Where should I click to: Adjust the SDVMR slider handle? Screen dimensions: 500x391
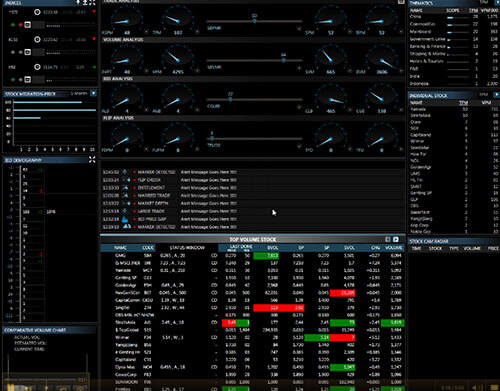pos(283,60)
